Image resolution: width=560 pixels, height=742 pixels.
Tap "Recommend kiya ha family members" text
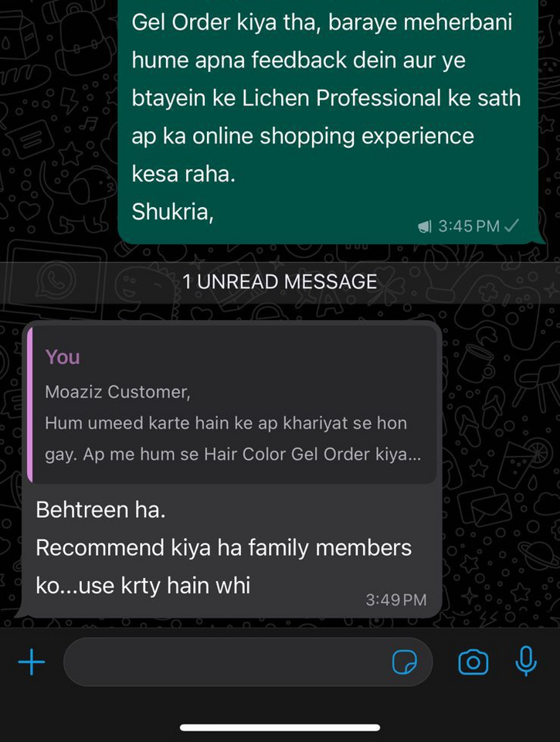click(x=224, y=548)
